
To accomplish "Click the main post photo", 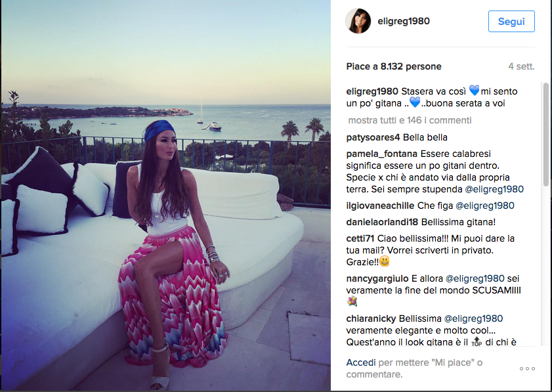I will pos(166,195).
